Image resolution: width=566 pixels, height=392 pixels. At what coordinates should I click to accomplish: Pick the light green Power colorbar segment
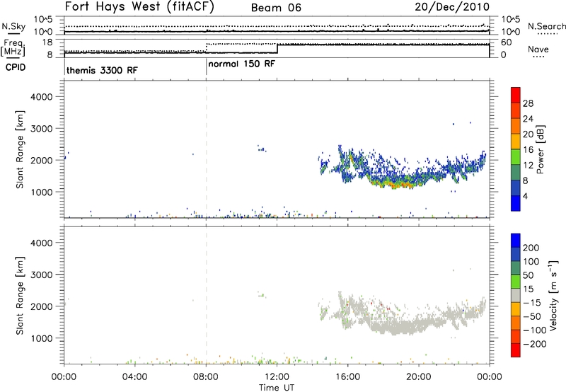[x=516, y=156]
